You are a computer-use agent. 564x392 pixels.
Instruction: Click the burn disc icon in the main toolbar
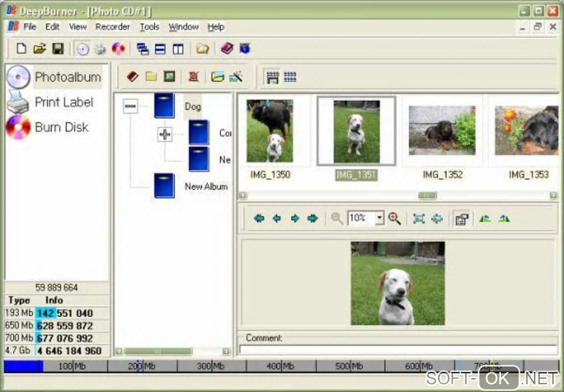(118, 49)
